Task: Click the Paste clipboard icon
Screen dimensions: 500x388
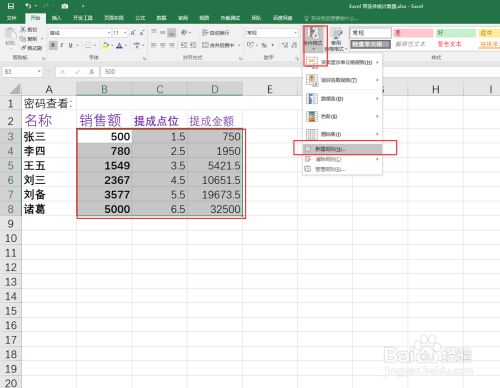Action: [x=10, y=34]
